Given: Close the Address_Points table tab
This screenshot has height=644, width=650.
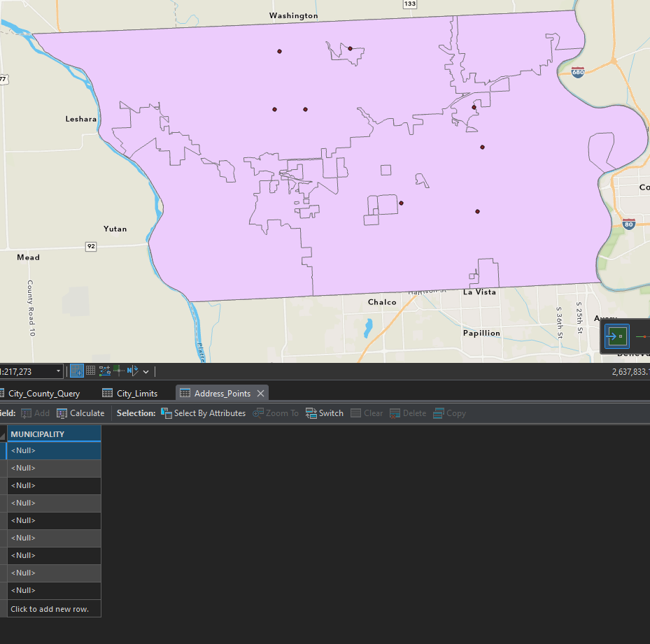Looking at the screenshot, I should 260,393.
